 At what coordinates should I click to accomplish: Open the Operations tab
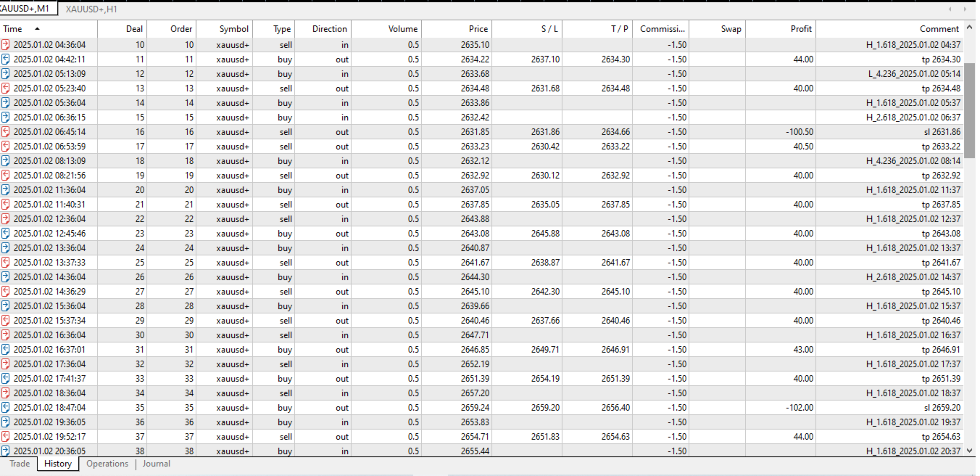107,464
